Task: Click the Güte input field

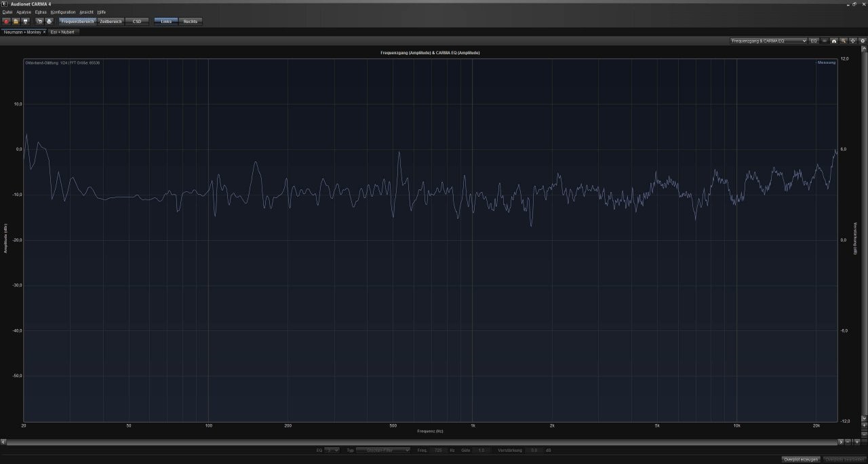Action: point(481,450)
